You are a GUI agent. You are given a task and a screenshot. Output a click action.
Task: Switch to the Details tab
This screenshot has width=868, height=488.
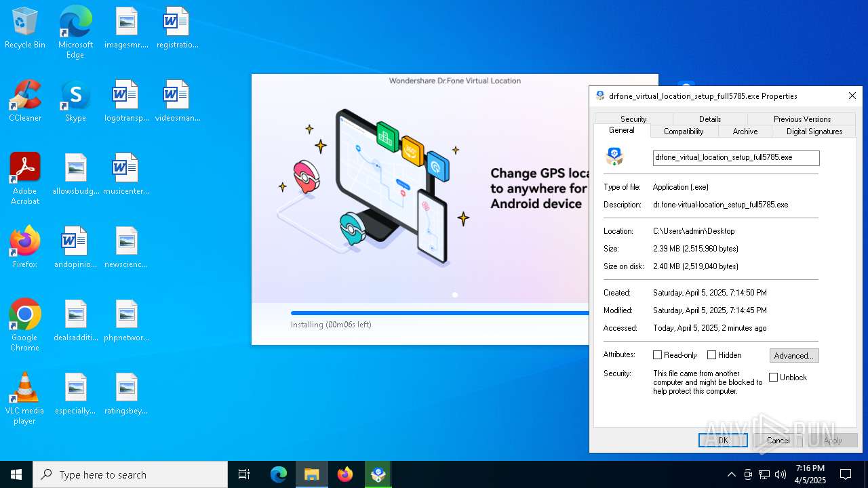tap(710, 119)
